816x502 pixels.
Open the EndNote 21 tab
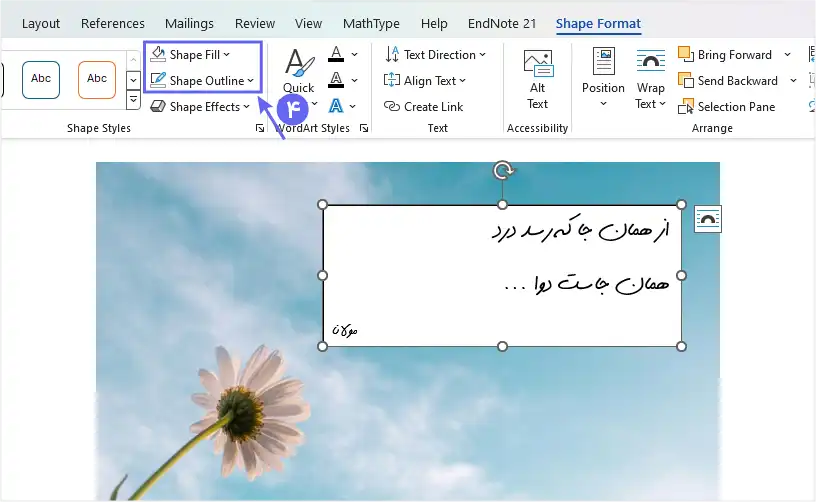(x=502, y=23)
